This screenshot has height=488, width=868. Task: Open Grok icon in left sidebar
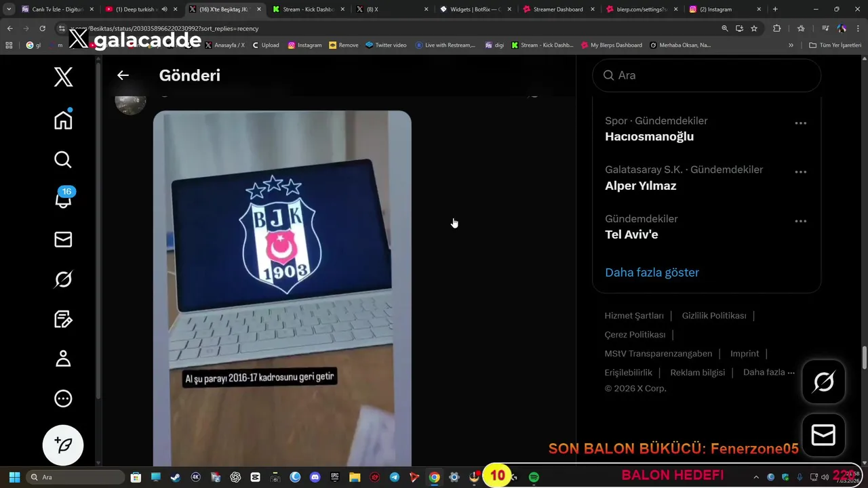click(63, 279)
